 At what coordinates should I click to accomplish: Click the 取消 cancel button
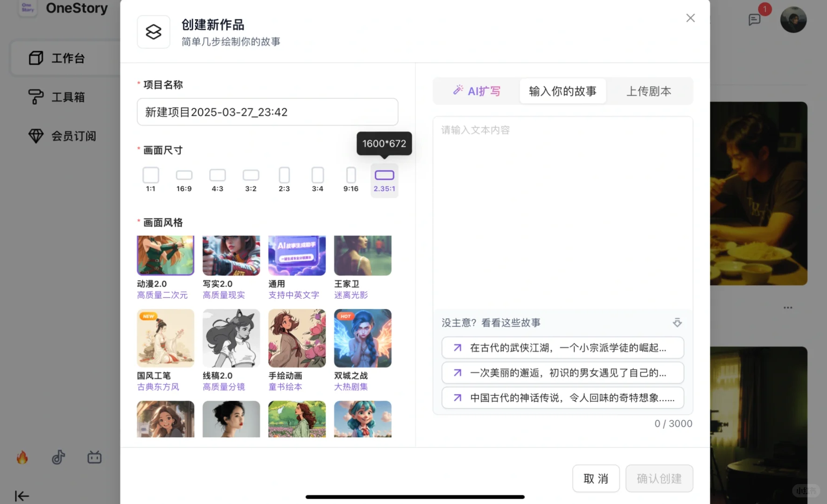click(x=596, y=478)
